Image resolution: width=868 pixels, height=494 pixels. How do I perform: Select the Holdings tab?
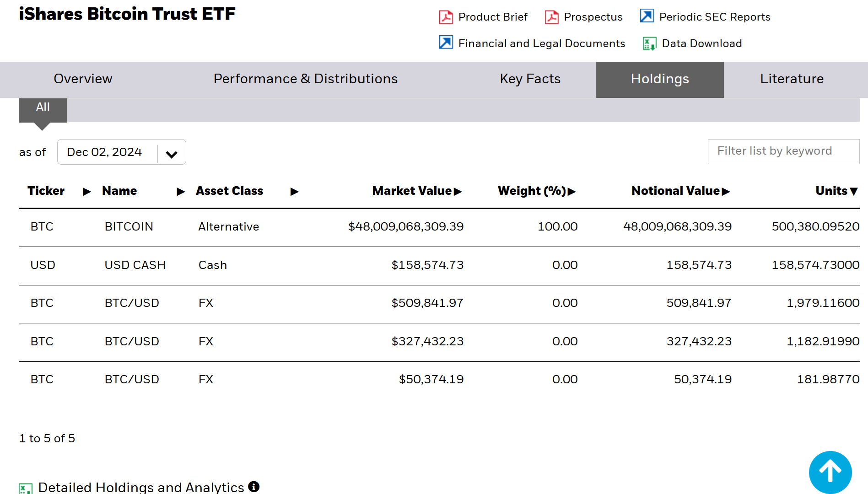(x=660, y=79)
